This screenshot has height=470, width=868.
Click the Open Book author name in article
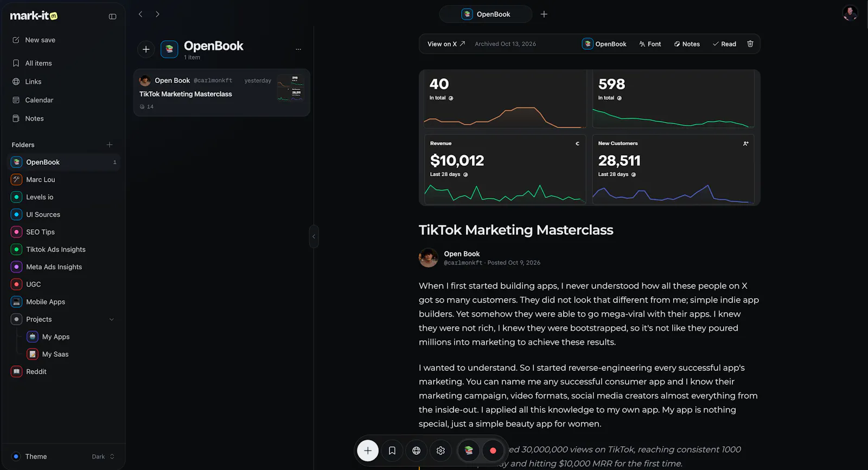coord(462,254)
